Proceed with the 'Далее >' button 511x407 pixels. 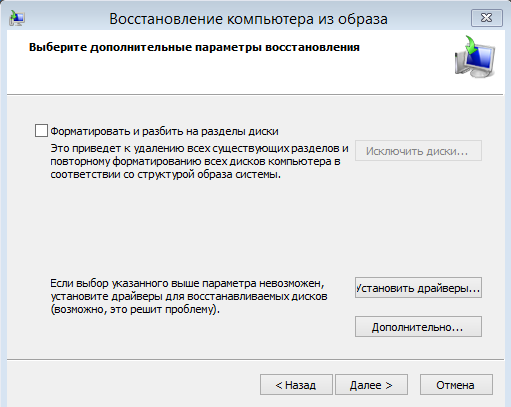[x=371, y=385]
